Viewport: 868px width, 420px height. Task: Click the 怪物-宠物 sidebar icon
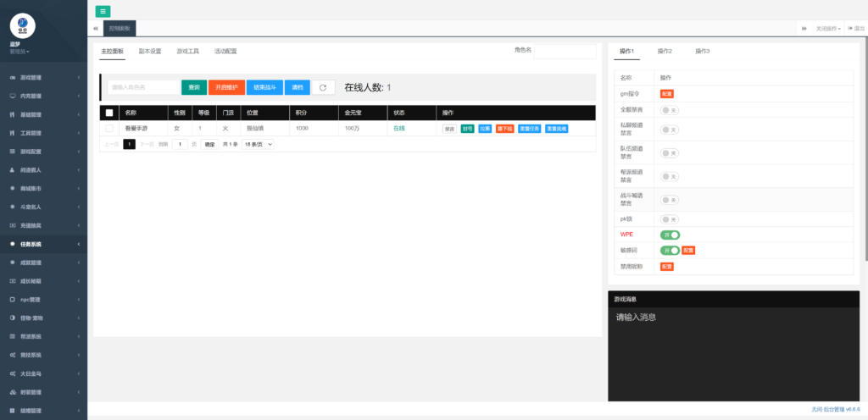[x=12, y=318]
